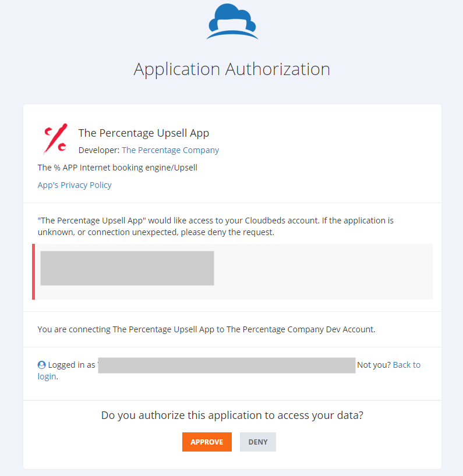The width and height of the screenshot is (463, 476).
Task: Follow the Back to login link
Action: click(407, 365)
